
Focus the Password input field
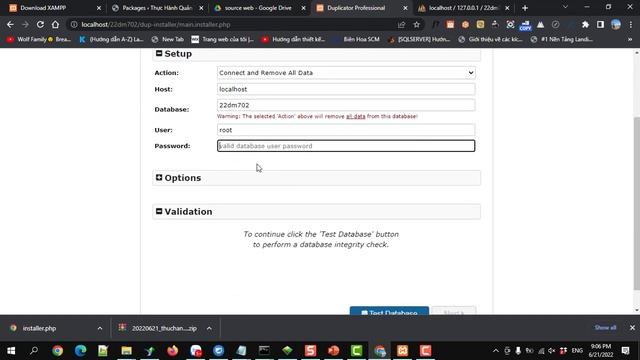click(x=346, y=146)
